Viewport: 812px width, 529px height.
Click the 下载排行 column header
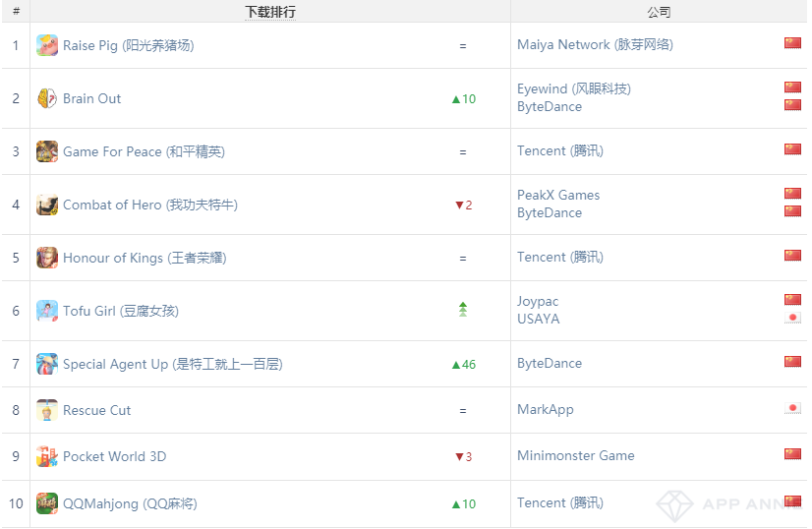coord(270,12)
